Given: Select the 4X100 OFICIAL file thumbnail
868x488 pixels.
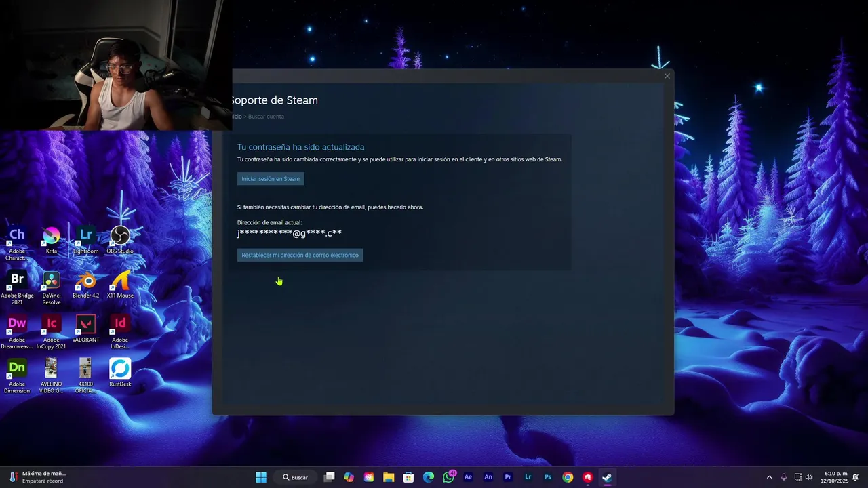Looking at the screenshot, I should pos(85,376).
